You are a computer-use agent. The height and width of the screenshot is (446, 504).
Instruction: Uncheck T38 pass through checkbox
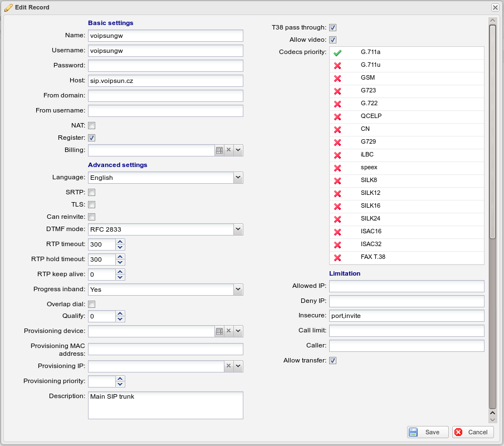[x=332, y=28]
